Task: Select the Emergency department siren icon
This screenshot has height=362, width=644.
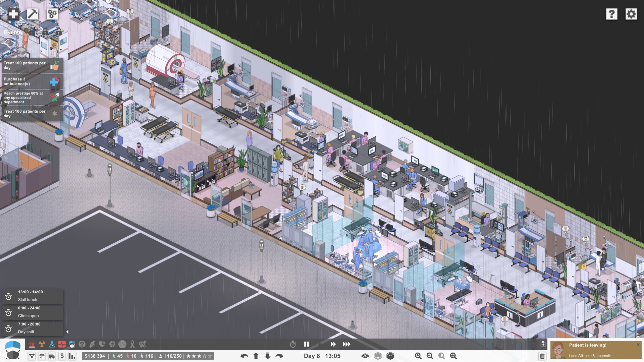Action: tap(32, 344)
